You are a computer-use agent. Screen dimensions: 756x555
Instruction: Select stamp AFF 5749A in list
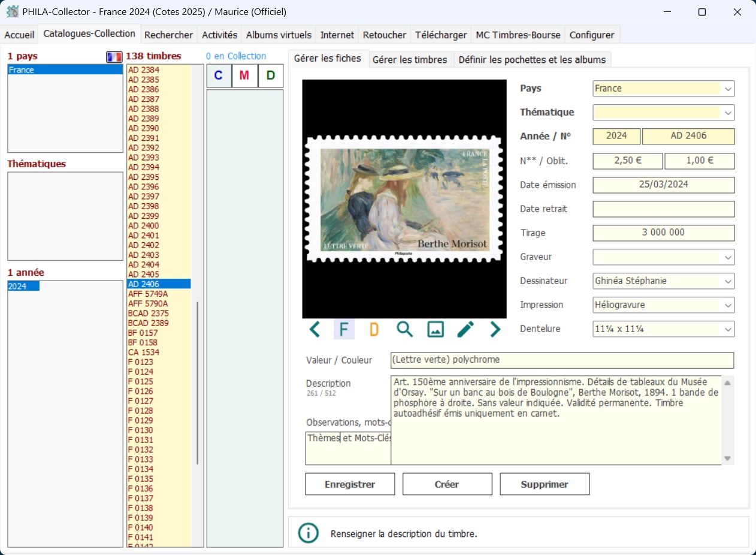click(159, 294)
